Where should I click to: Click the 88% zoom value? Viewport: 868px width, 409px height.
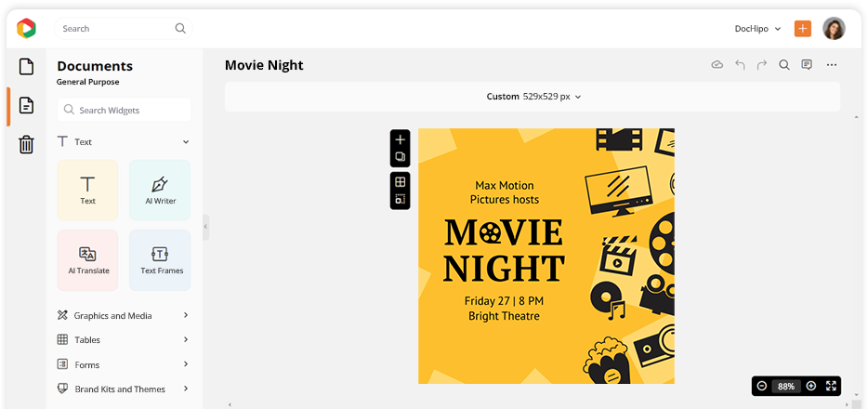[x=786, y=387]
